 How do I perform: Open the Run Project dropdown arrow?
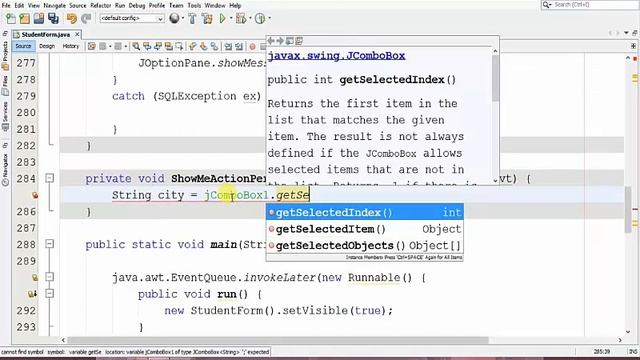point(231,18)
